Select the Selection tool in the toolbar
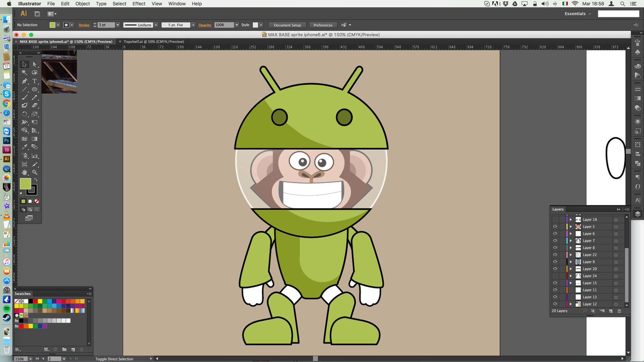This screenshot has height=362, width=644. (x=24, y=64)
